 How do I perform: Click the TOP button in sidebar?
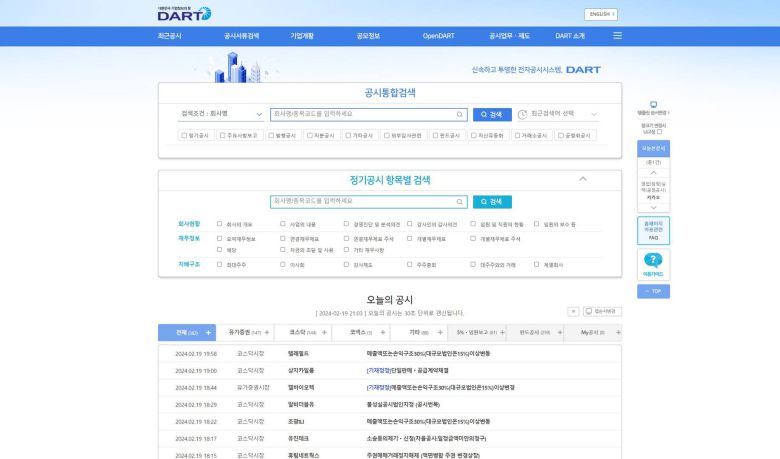pyautogui.click(x=653, y=291)
